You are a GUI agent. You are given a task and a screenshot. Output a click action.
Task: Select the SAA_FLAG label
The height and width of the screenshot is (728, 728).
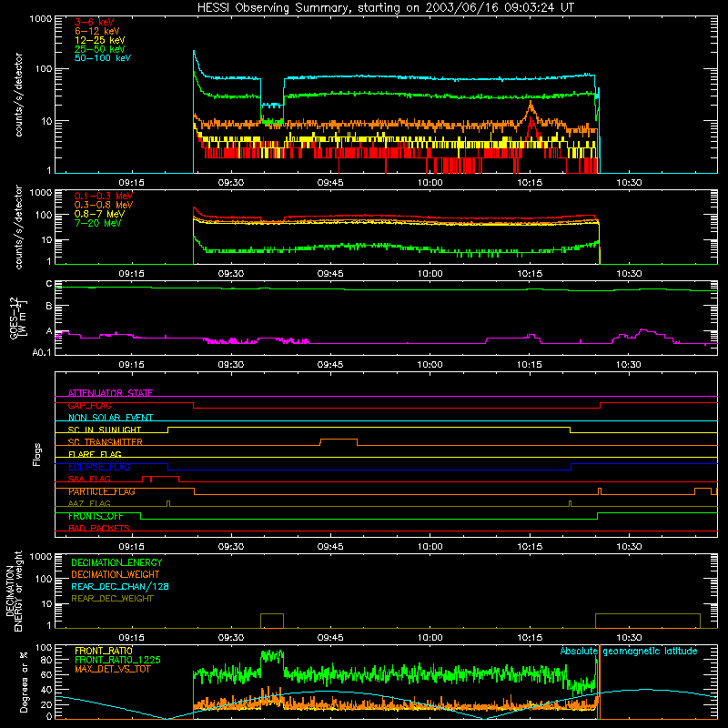[x=89, y=479]
